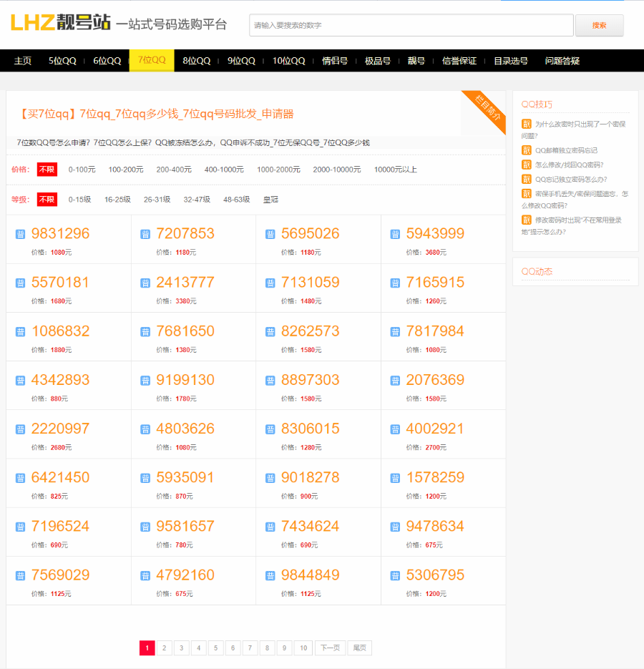Click the number search input field

411,25
